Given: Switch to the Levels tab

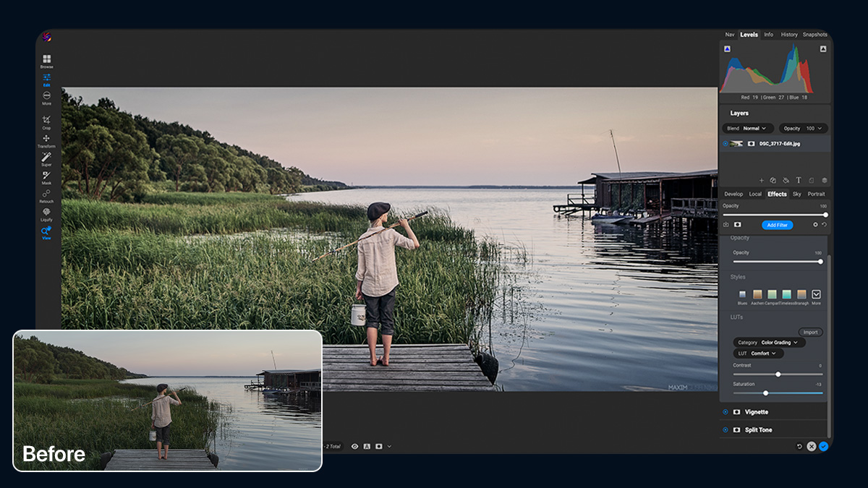Looking at the screenshot, I should (749, 35).
